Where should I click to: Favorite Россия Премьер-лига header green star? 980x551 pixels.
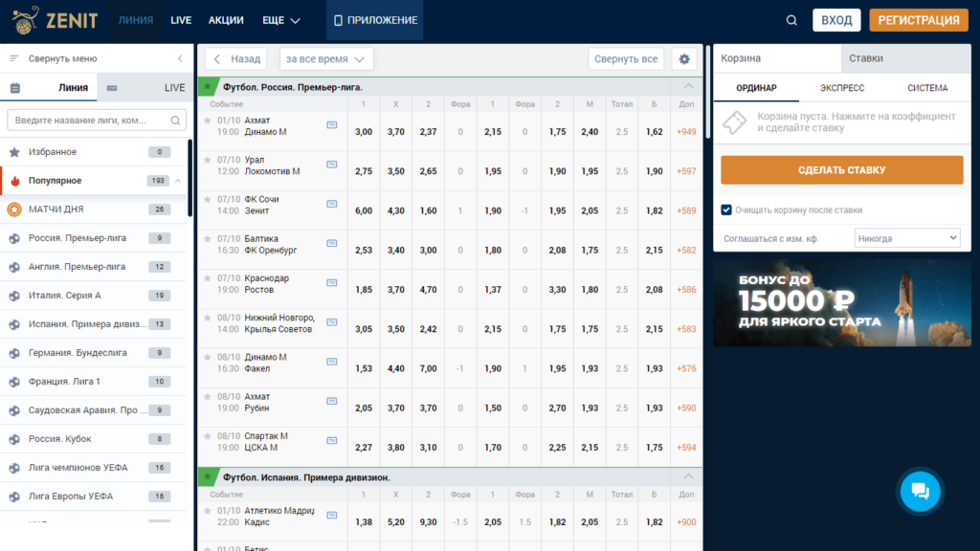208,87
